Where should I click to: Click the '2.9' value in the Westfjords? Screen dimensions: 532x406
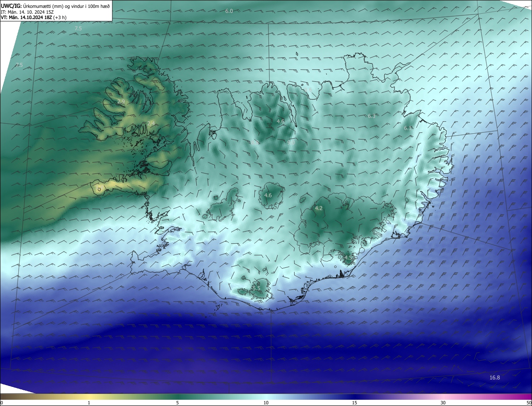pos(121,101)
